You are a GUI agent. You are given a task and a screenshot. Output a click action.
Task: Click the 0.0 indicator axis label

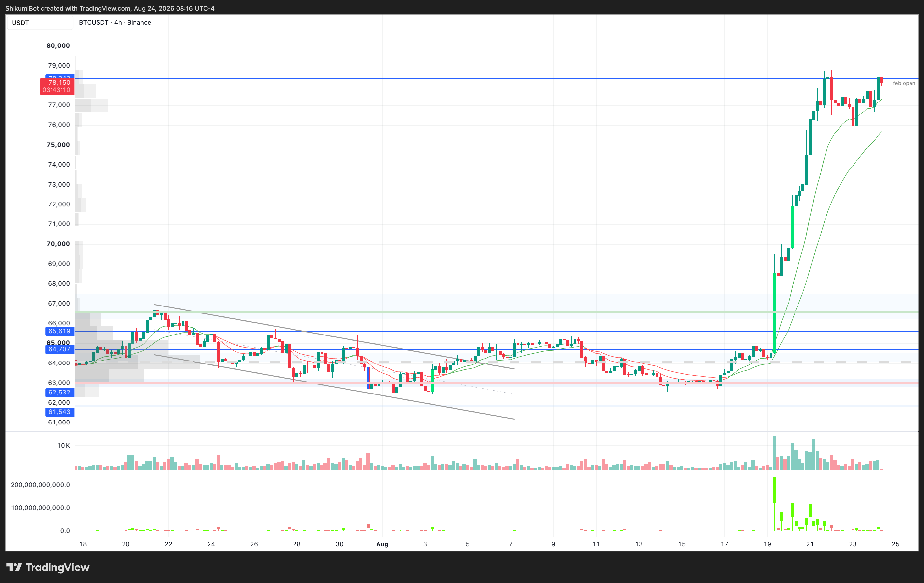65,531
